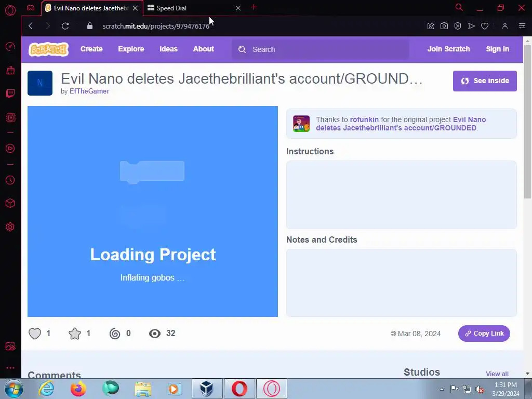Image resolution: width=532 pixels, height=399 pixels.
Task: Open the Windows Start button
Action: tap(14, 389)
